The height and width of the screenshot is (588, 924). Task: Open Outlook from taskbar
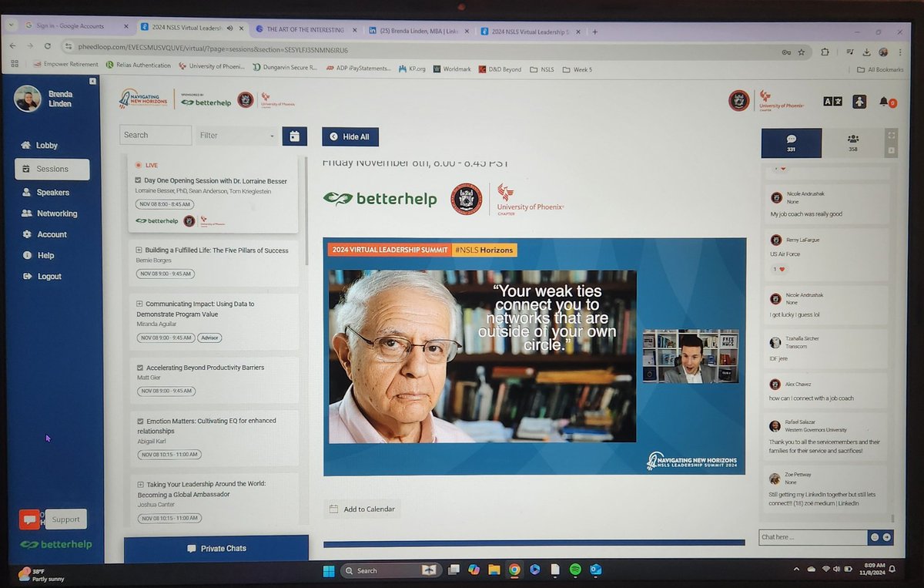[595, 570]
